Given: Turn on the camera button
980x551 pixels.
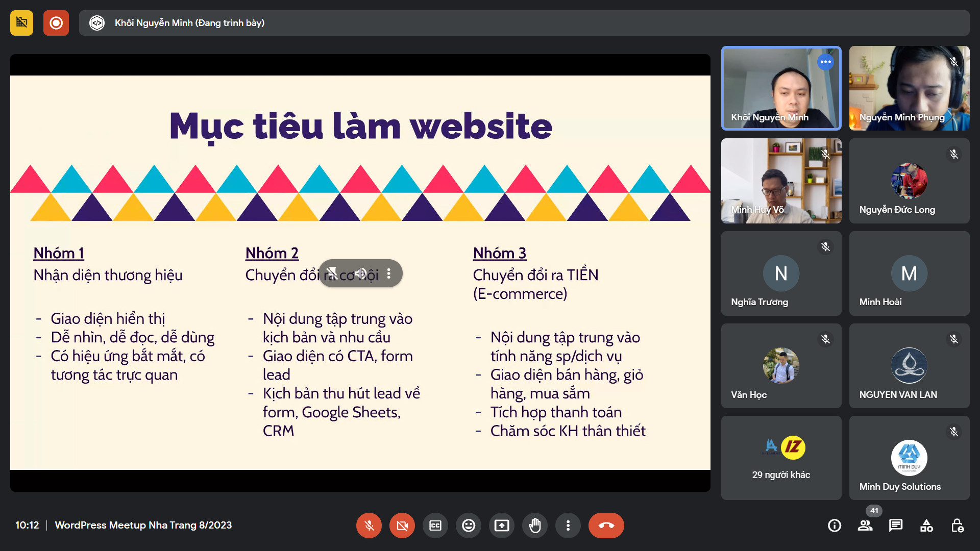Looking at the screenshot, I should (402, 525).
